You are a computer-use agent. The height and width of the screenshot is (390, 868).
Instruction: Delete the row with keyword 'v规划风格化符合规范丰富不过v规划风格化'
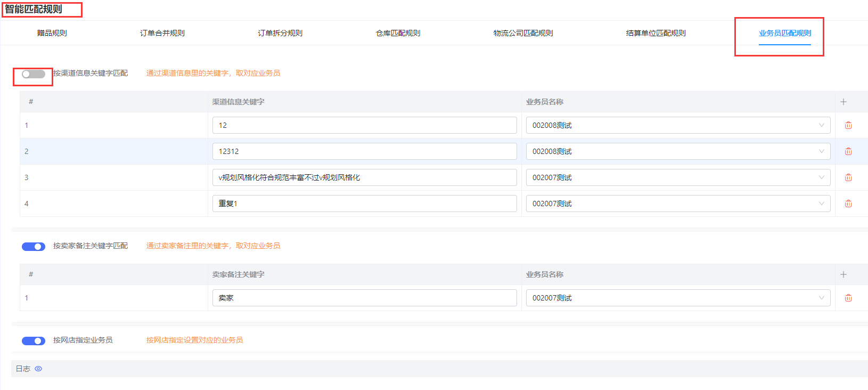point(848,177)
